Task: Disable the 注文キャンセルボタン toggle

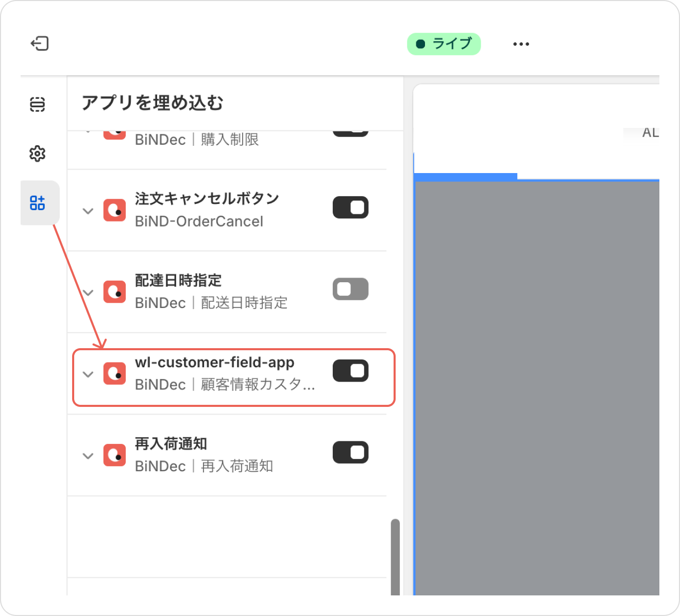Action: tap(350, 208)
